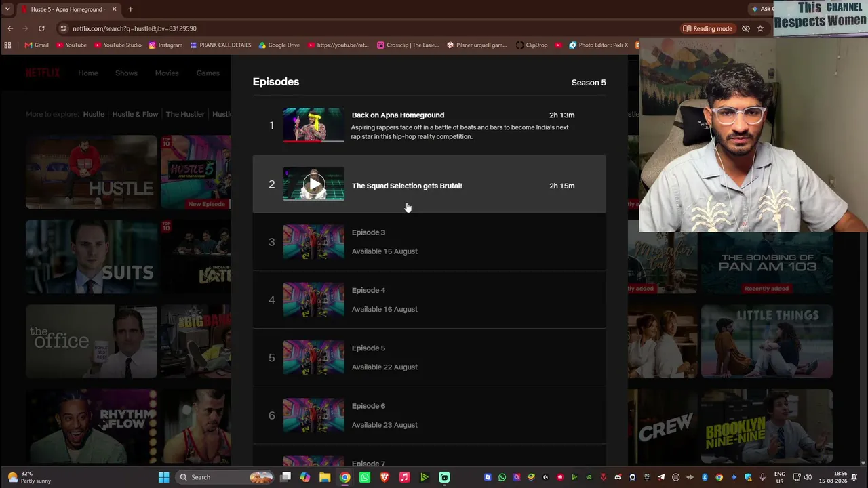The image size is (868, 488).
Task: Open the youtu.be bookmark link
Action: pyautogui.click(x=338, y=45)
